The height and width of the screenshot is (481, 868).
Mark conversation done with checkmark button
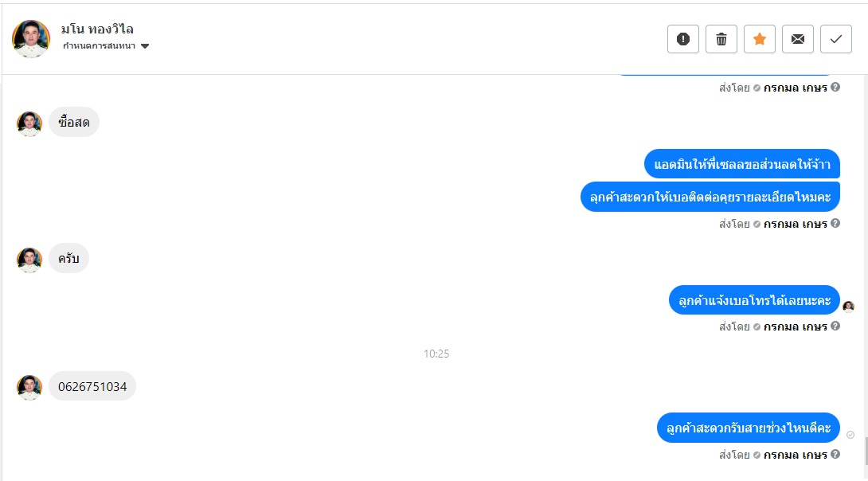(x=836, y=39)
